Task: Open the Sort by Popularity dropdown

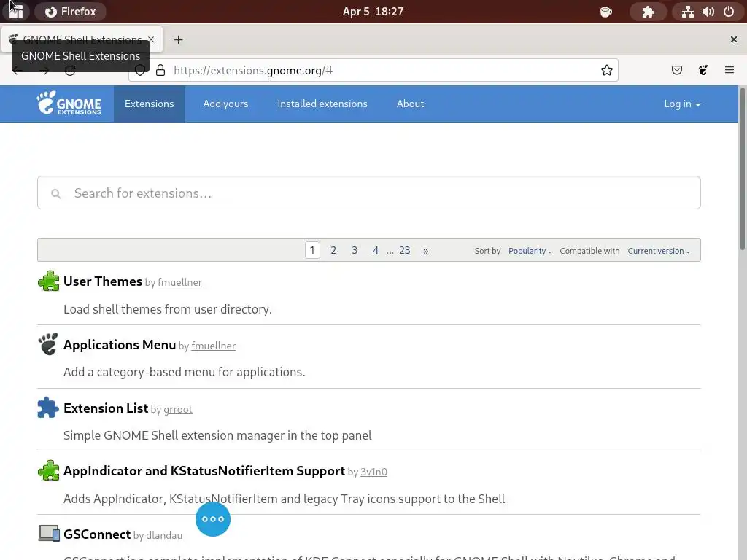Action: tap(530, 251)
